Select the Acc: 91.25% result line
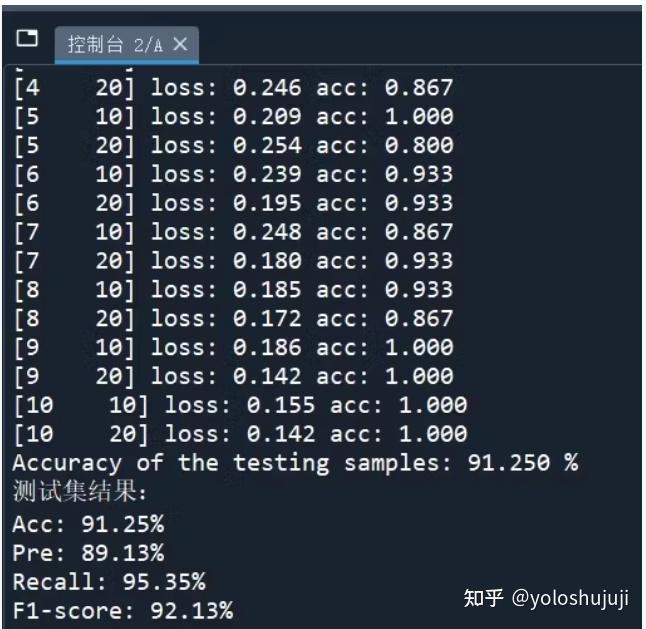 pyautogui.click(x=88, y=525)
